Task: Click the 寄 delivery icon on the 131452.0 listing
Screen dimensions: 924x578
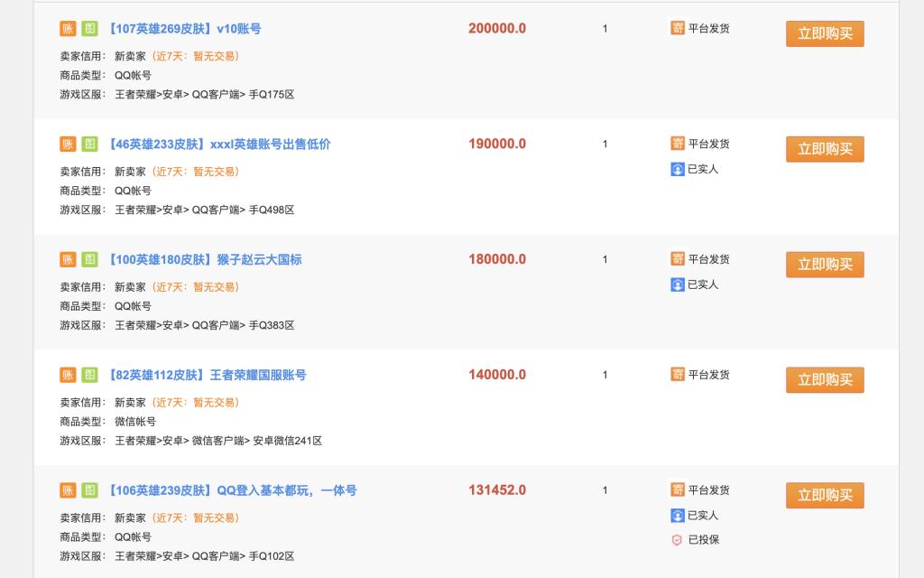Action: point(677,490)
